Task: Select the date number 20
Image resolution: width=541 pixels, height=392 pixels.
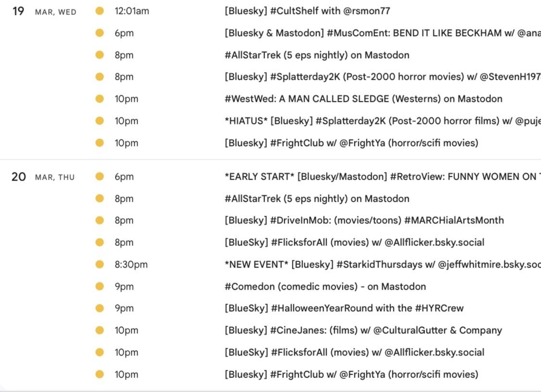Action: tap(19, 177)
